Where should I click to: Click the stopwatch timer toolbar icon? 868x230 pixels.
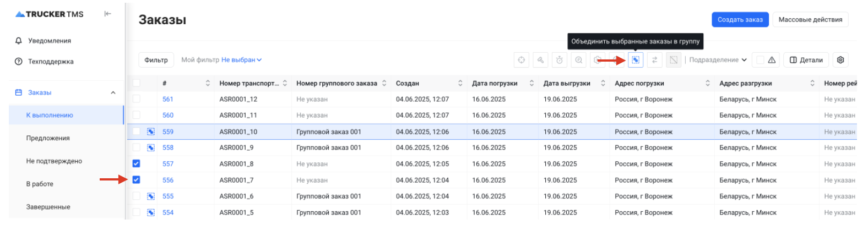pos(560,60)
